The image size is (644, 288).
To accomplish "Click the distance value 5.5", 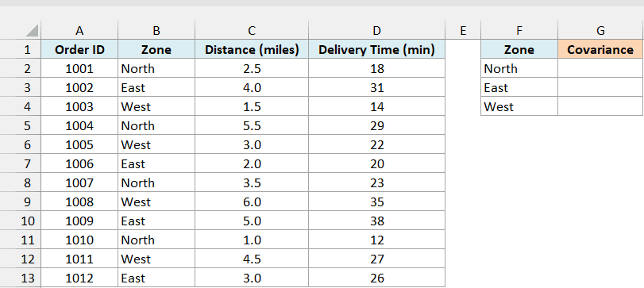I will pos(252,125).
